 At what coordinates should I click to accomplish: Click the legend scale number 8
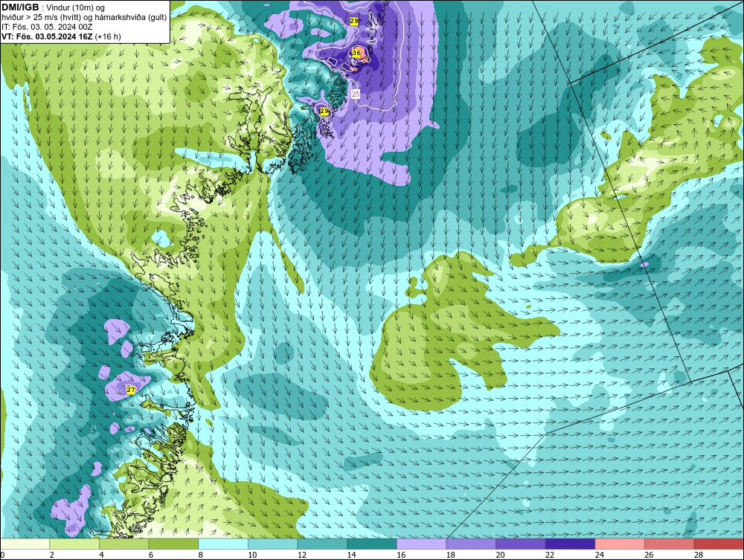201,555
